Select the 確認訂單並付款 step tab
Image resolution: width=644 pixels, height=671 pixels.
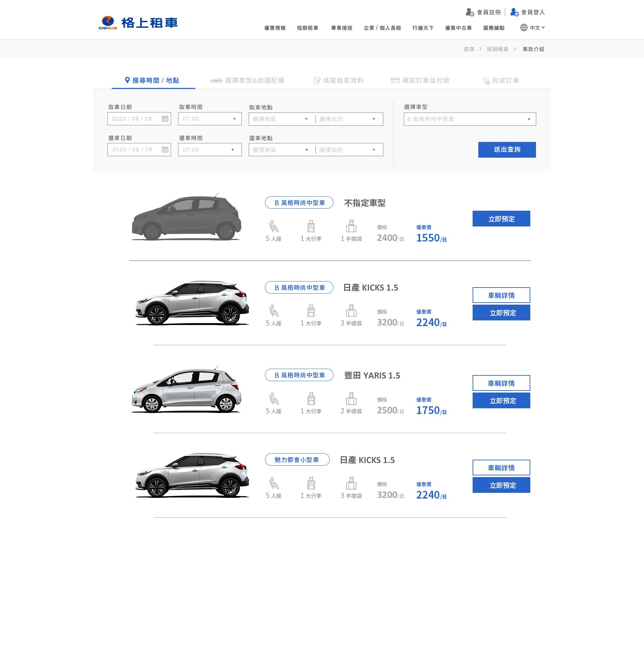point(420,81)
